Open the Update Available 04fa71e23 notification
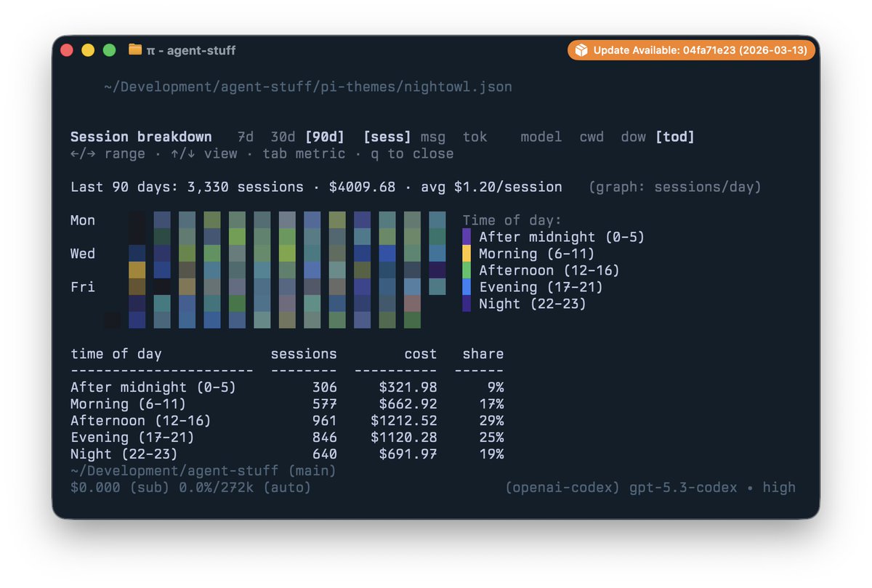The image size is (872, 588). tap(691, 50)
